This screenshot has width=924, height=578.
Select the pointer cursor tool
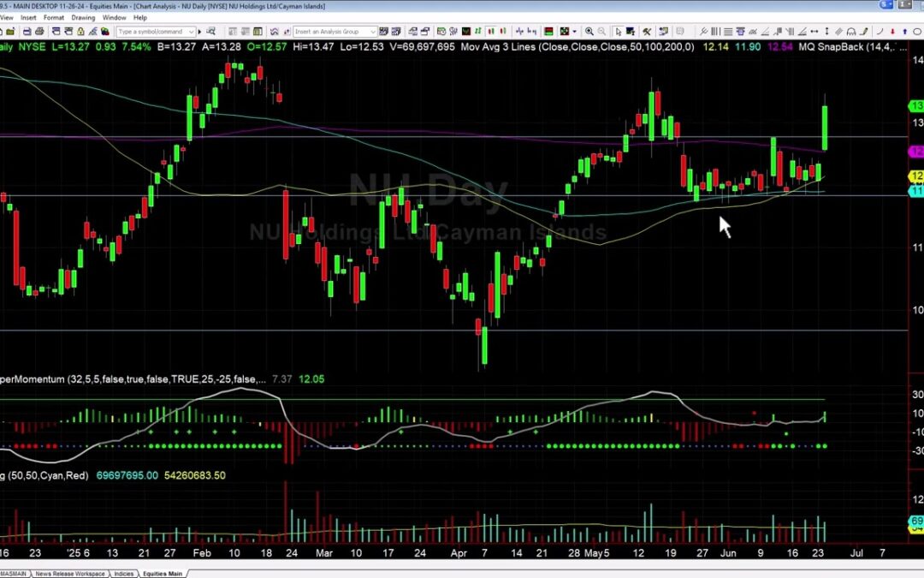pyautogui.click(x=619, y=32)
